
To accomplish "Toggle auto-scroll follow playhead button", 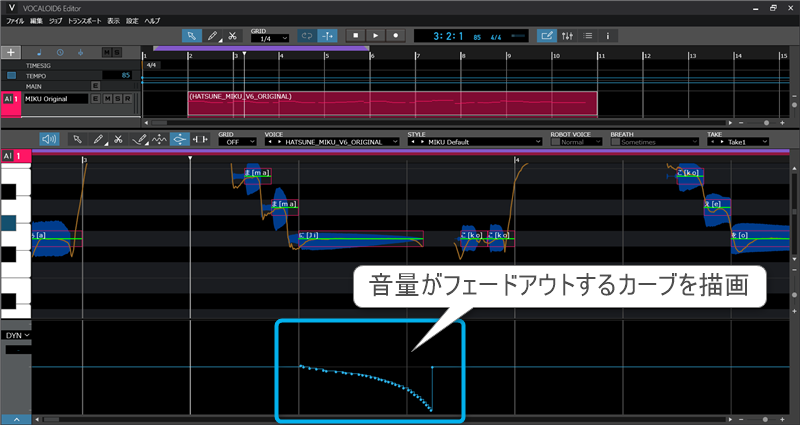I will click(x=327, y=36).
